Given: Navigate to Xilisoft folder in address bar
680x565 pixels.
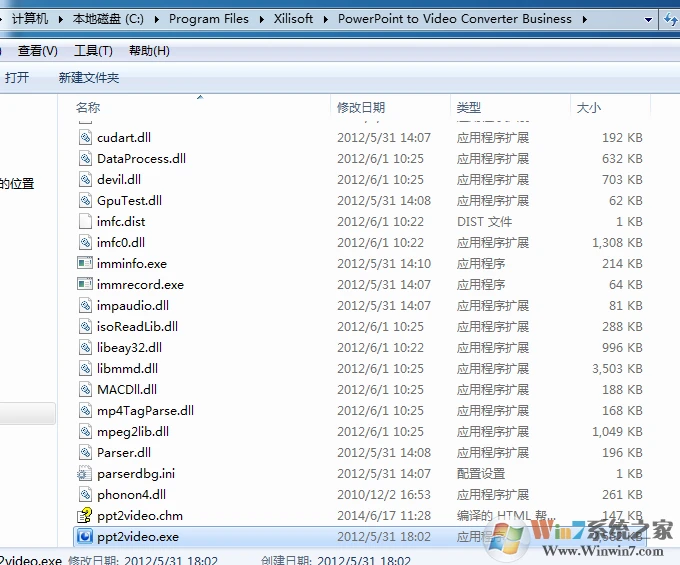Looking at the screenshot, I should pyautogui.click(x=293, y=19).
